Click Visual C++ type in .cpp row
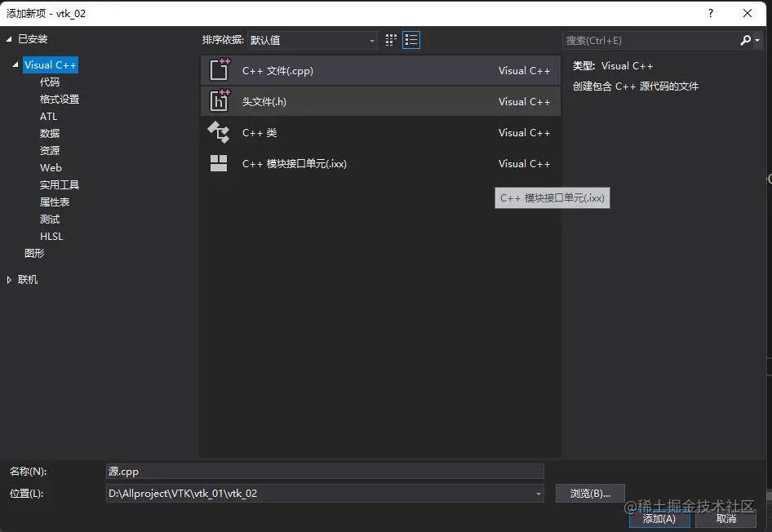 [525, 71]
